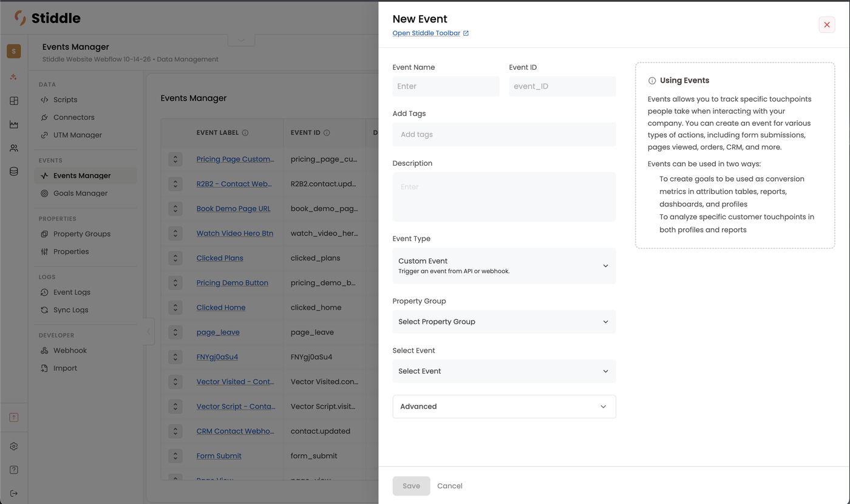This screenshot has height=504, width=850.
Task: Open the analytics chart icon in left rail
Action: [14, 124]
